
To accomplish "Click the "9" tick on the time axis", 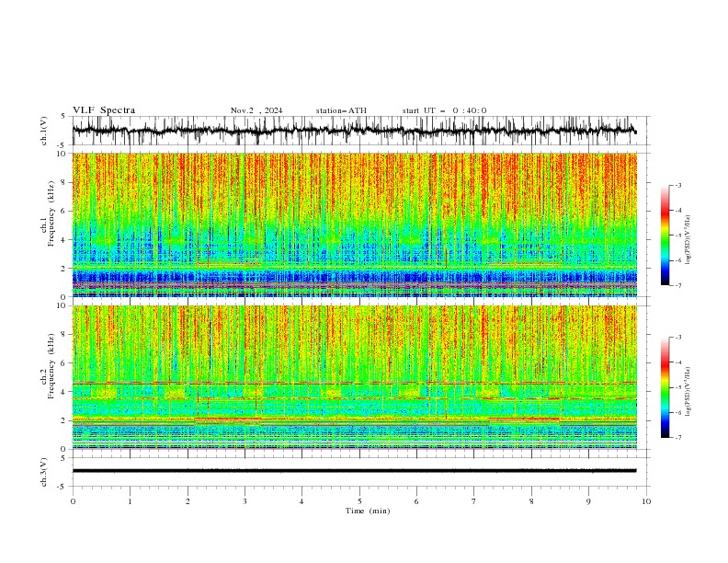I will (x=588, y=501).
